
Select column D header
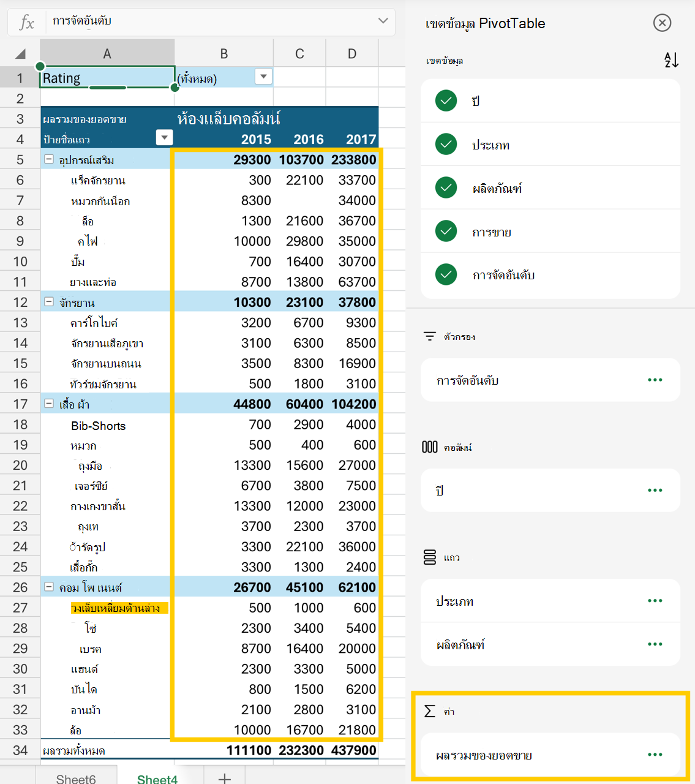352,54
